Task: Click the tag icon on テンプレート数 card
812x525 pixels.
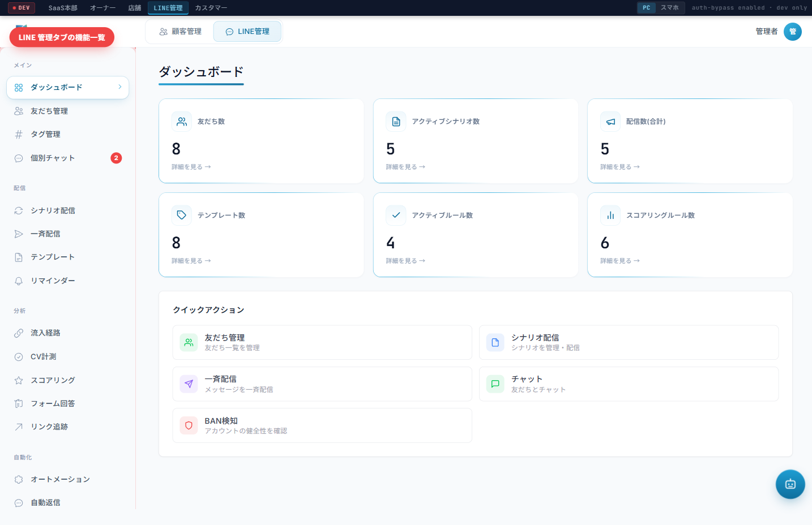Action: point(182,216)
